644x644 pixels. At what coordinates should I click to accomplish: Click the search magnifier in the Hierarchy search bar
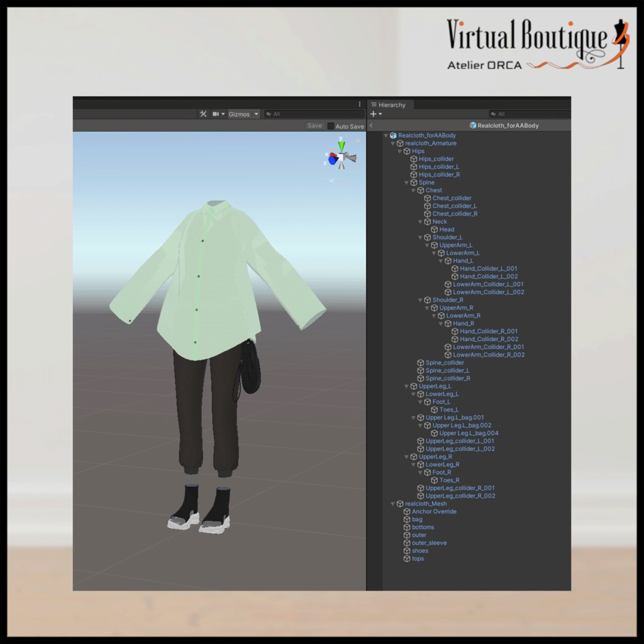tap(495, 114)
